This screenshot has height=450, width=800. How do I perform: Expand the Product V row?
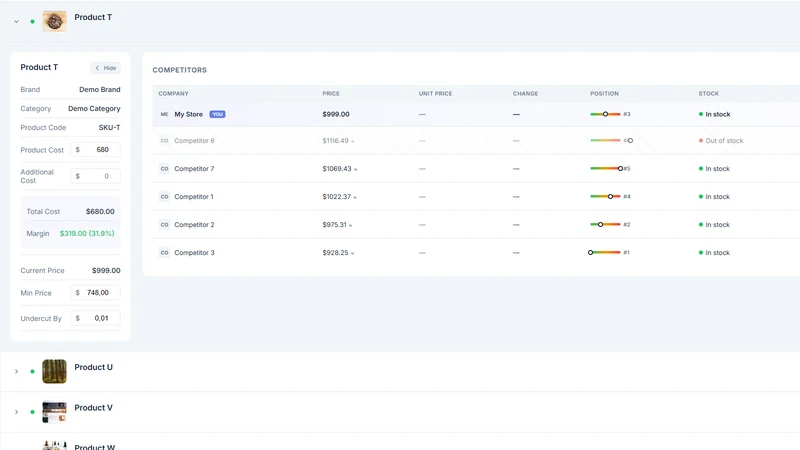pyautogui.click(x=16, y=412)
